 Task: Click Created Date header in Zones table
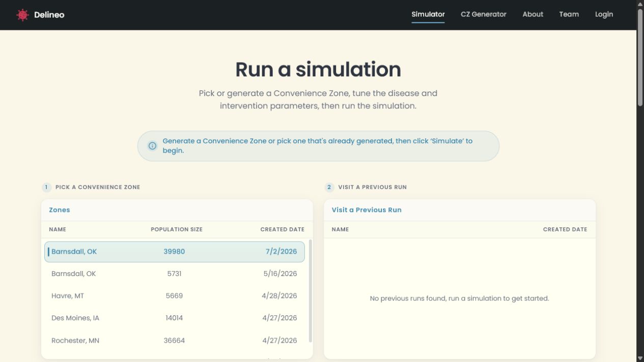click(283, 229)
